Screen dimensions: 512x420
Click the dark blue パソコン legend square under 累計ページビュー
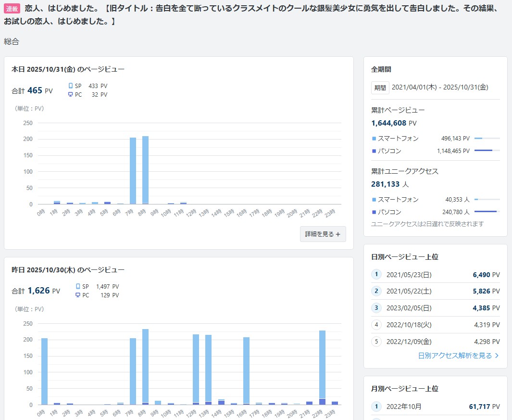374,151
